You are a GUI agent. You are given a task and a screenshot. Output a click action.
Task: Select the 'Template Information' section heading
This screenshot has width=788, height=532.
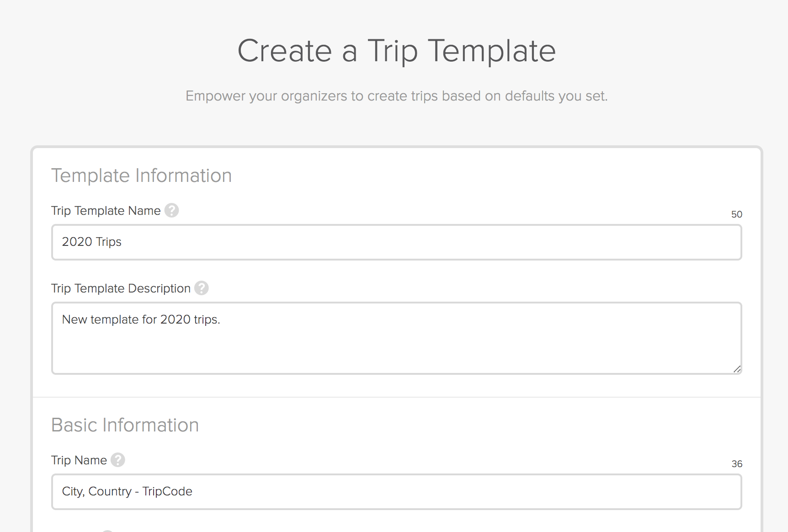pos(142,176)
